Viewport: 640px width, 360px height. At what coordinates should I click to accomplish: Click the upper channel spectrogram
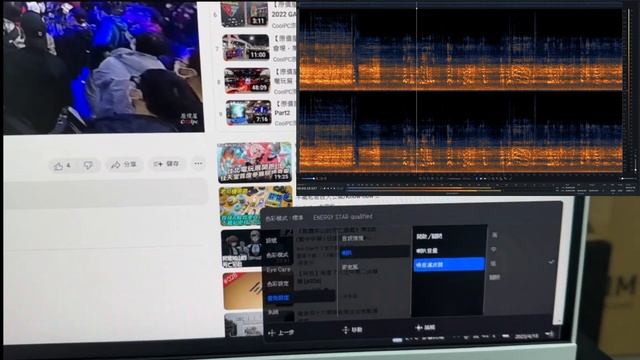tap(461, 49)
